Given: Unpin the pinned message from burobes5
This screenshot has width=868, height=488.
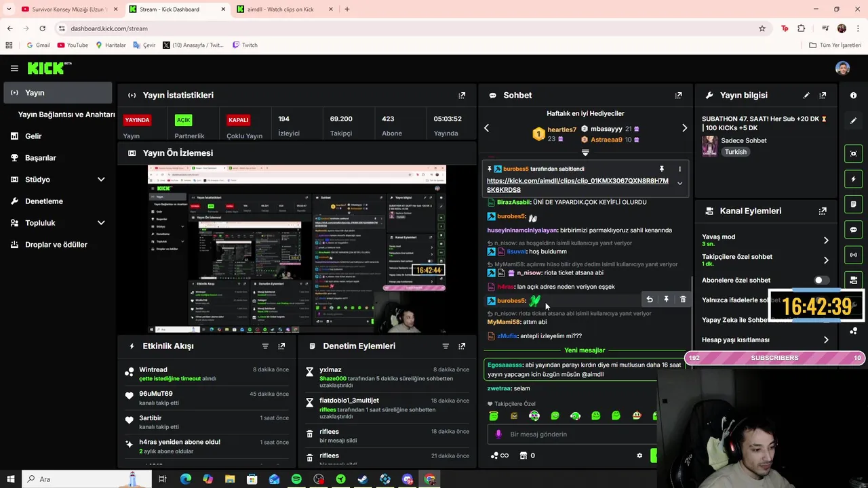Looking at the screenshot, I should [661, 169].
